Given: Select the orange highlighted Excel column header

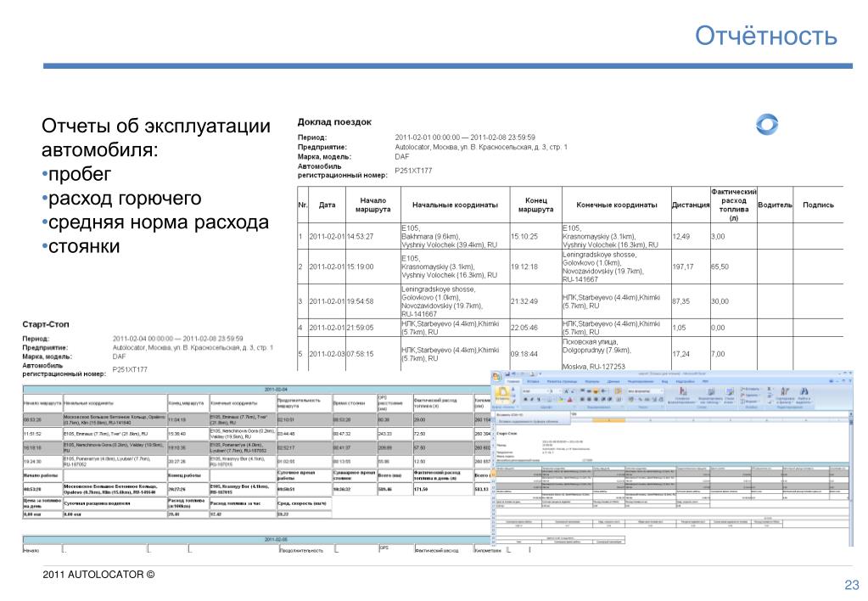Looking at the screenshot, I should [609, 420].
